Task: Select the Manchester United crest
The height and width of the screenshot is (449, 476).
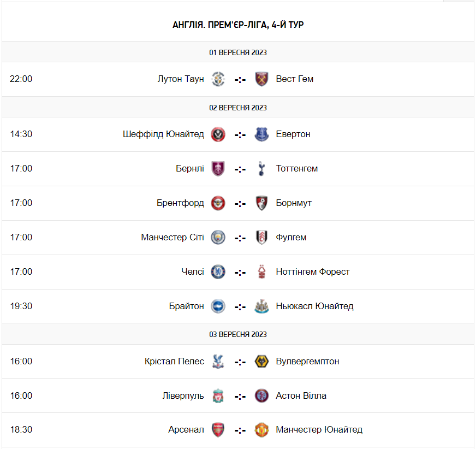Action: 261,429
